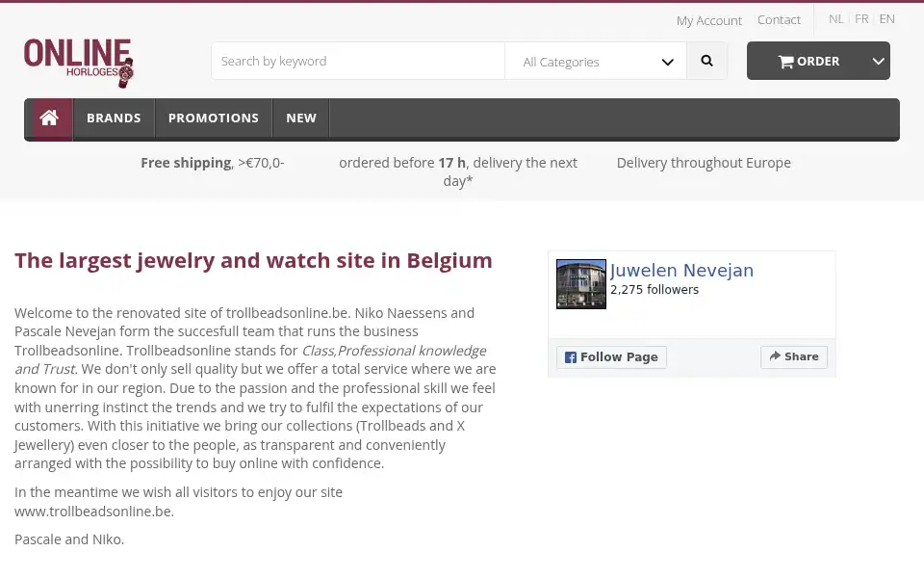Click the Online Horloges logo
This screenshot has height=578, width=924.
tap(79, 64)
